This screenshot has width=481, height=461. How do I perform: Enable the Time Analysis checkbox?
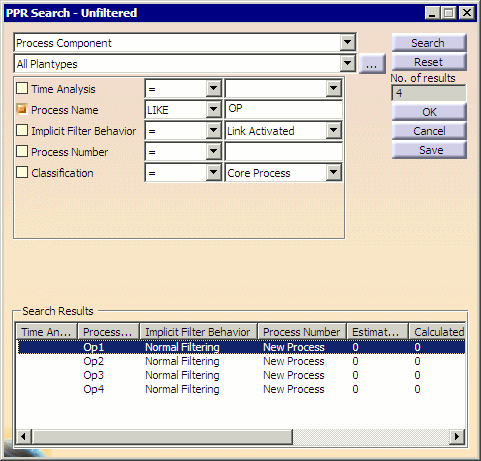point(22,88)
